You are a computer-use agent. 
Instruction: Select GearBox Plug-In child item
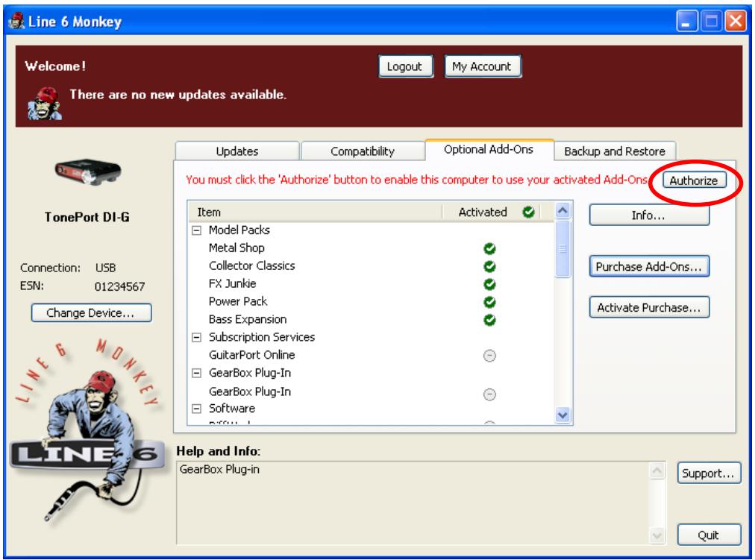(x=250, y=391)
